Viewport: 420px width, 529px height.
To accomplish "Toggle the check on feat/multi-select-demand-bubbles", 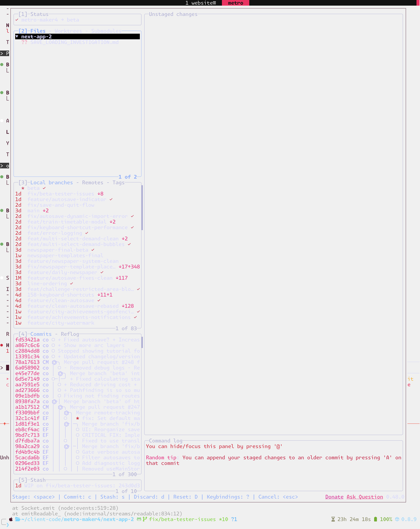I will tap(129, 244).
